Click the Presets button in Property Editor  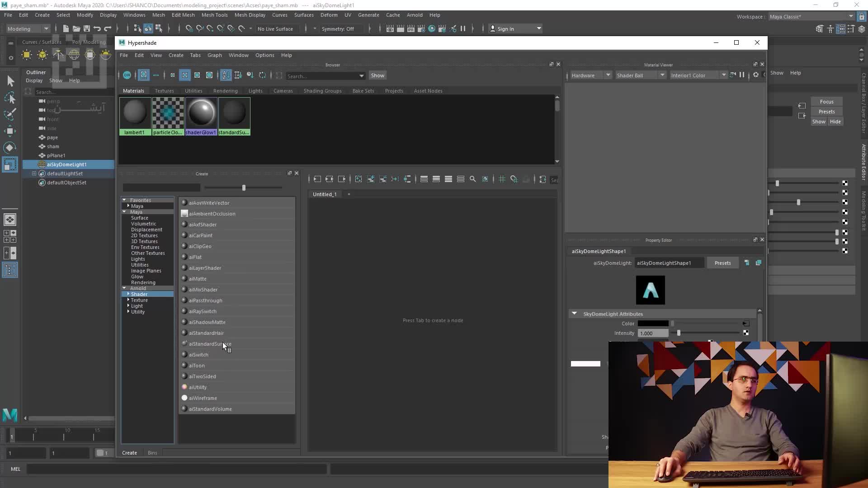click(722, 263)
